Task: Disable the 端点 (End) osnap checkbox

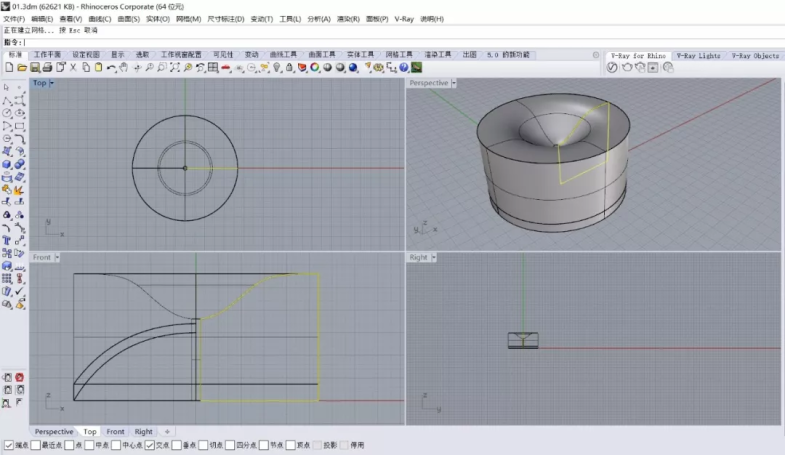Action: point(9,445)
